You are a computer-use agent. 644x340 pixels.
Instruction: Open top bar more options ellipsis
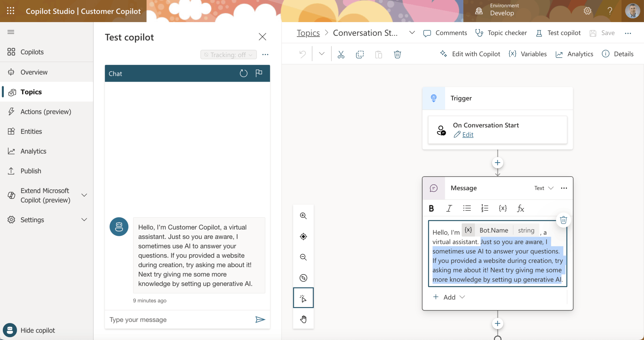[x=628, y=33]
